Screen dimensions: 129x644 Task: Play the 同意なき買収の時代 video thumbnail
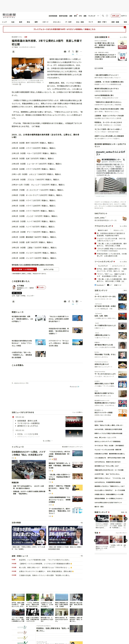click(x=29, y=535)
